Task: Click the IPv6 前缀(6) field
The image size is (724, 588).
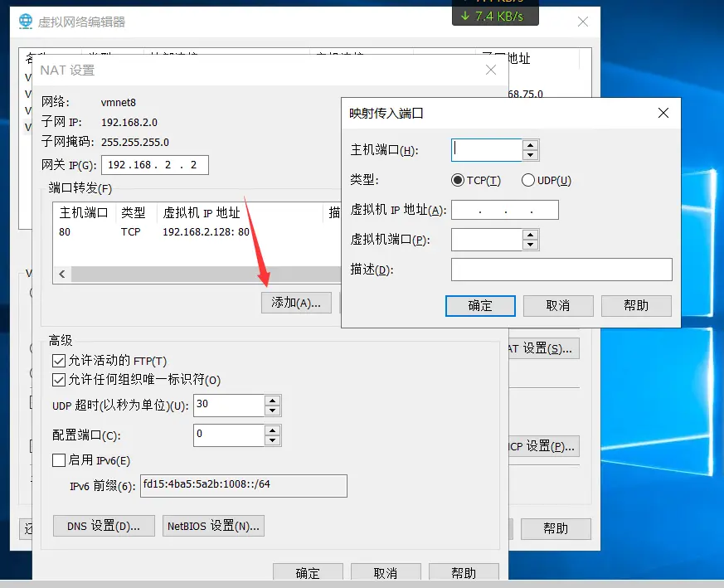Action: coord(244,486)
